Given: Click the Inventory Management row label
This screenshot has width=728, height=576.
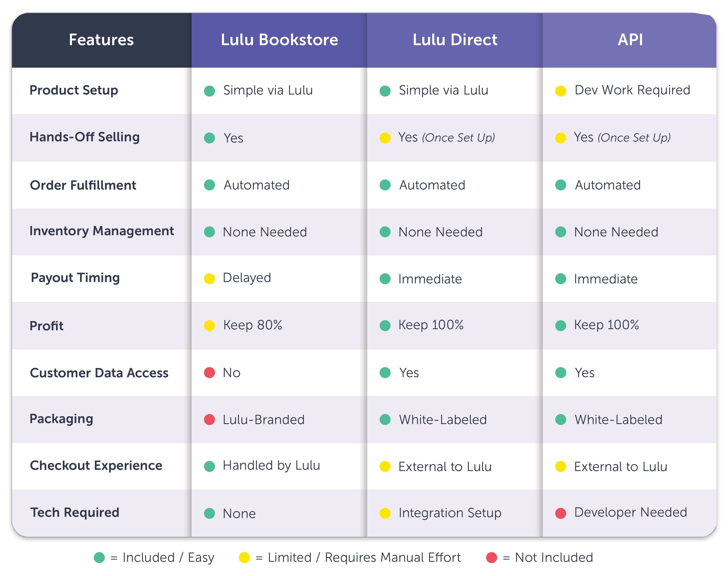Looking at the screenshot, I should 102,231.
